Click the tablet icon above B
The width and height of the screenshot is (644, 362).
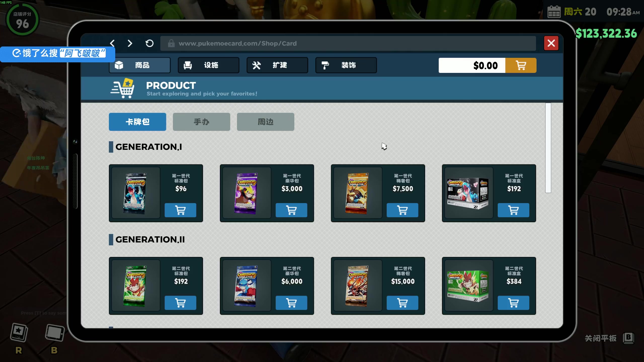pyautogui.click(x=55, y=333)
